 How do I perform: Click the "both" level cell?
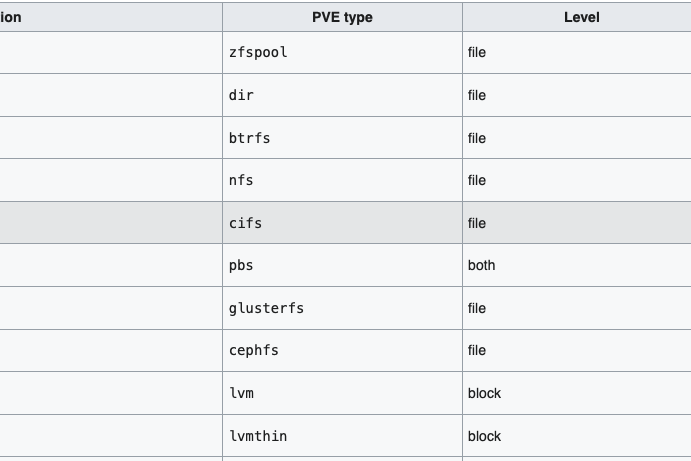[x=481, y=265]
